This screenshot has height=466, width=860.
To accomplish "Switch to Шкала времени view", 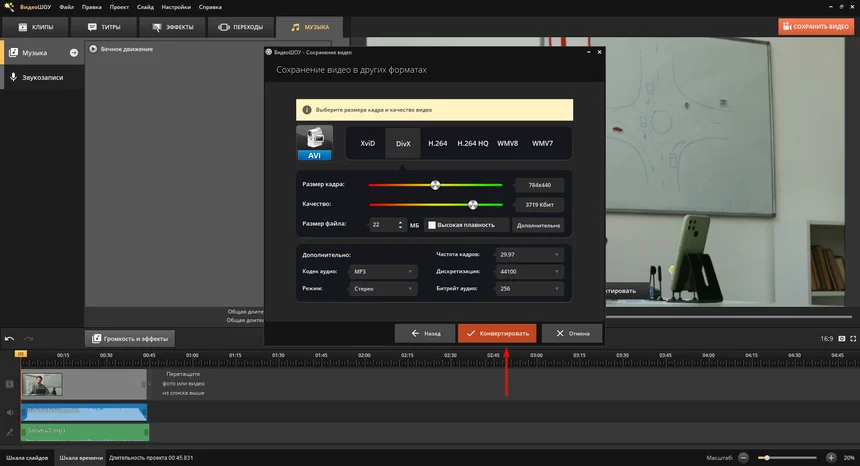I will pyautogui.click(x=81, y=458).
